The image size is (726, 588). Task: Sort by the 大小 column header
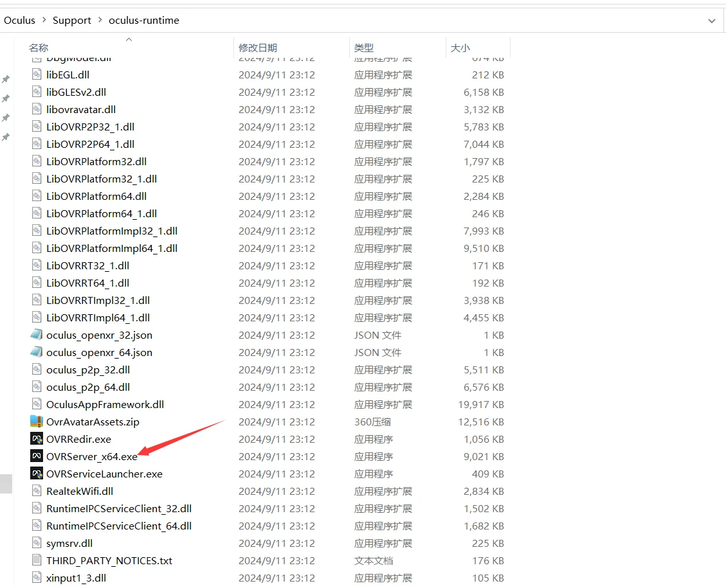460,48
